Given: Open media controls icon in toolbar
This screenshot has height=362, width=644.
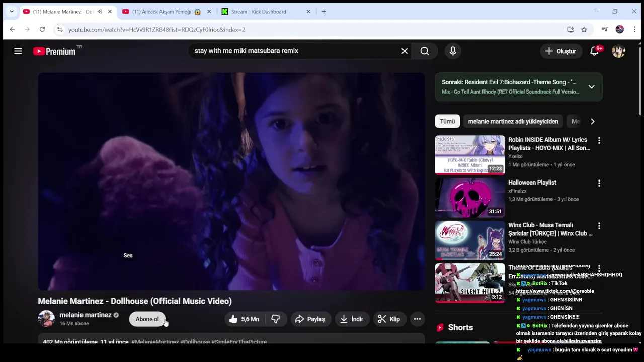Looking at the screenshot, I should (x=605, y=29).
